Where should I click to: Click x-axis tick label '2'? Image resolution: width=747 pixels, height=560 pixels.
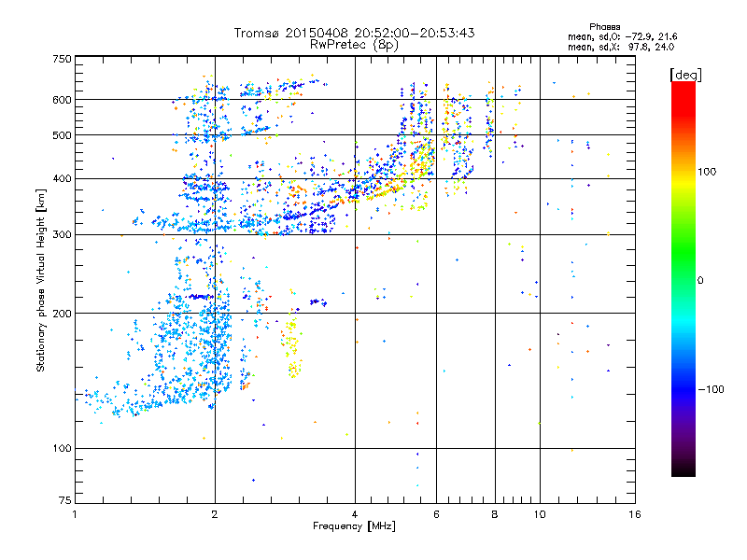coord(215,514)
